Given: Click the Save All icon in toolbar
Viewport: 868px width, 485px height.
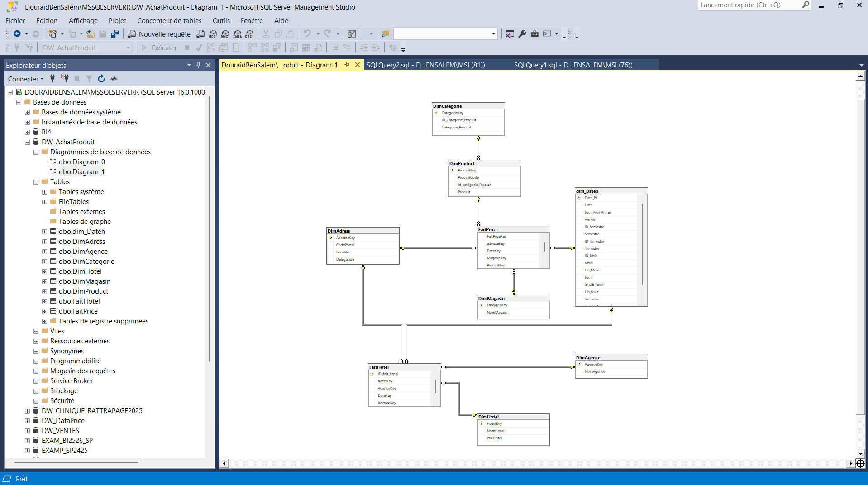Looking at the screenshot, I should pos(115,34).
